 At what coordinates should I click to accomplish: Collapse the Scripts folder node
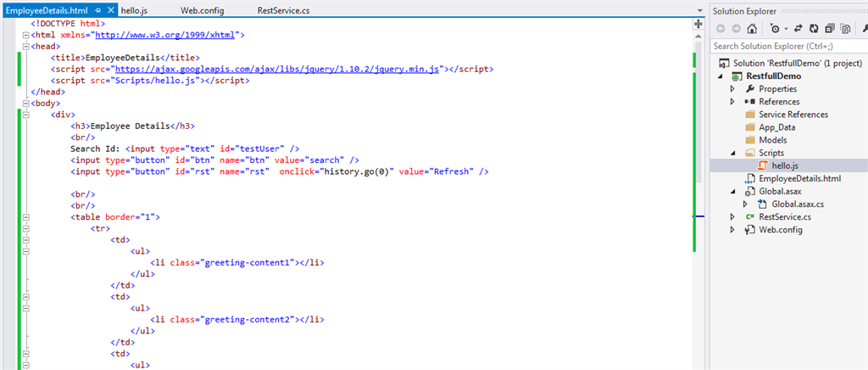coord(732,153)
